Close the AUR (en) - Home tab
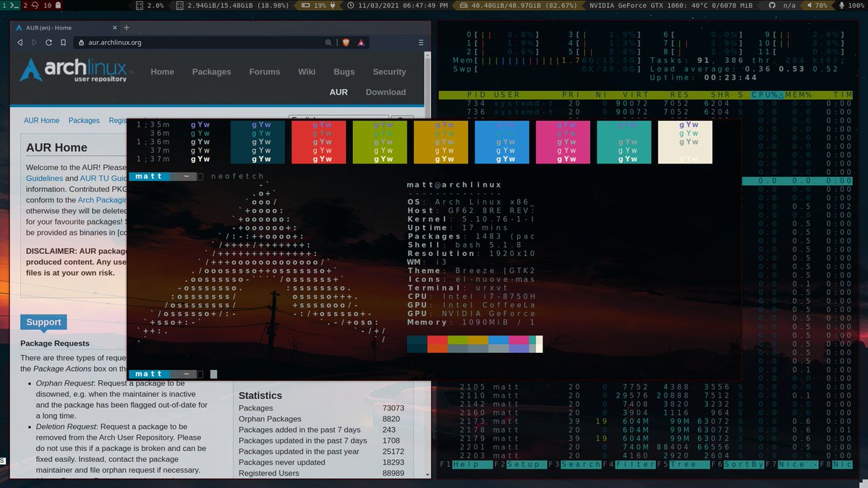Viewport: 868px width, 488px height. point(114,27)
